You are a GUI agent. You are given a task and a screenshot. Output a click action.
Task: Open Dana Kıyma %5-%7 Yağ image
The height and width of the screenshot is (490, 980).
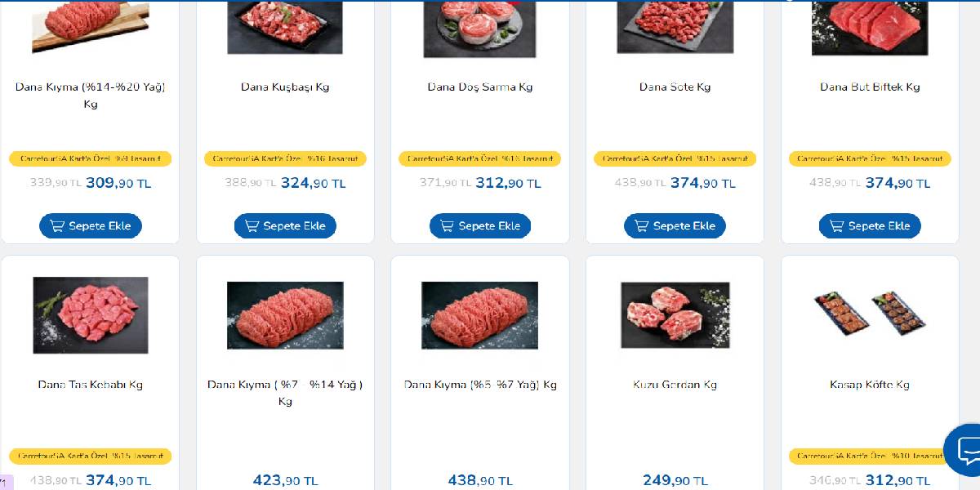480,315
